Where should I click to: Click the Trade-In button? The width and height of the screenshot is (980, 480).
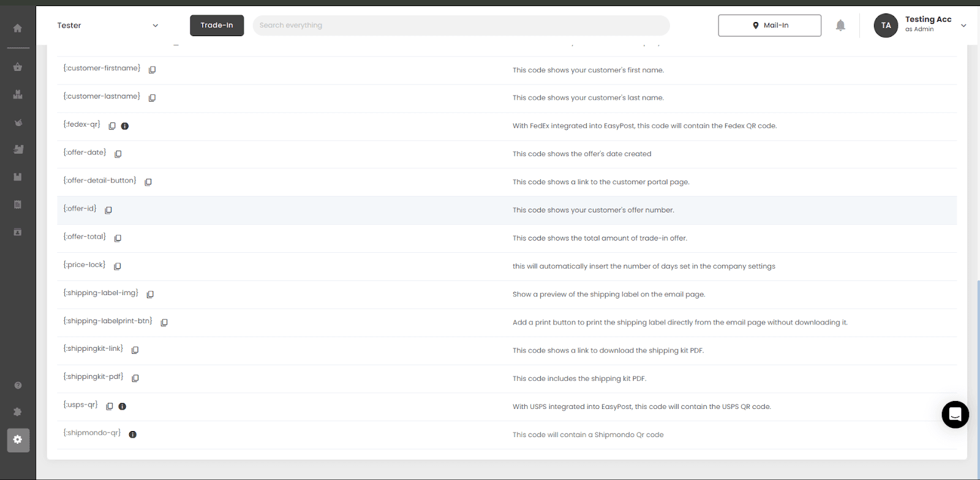[x=217, y=25]
